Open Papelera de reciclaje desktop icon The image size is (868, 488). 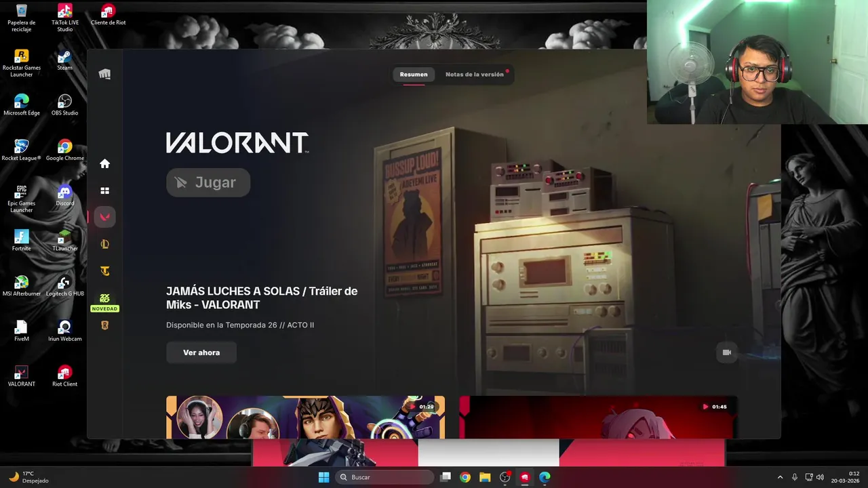click(22, 18)
